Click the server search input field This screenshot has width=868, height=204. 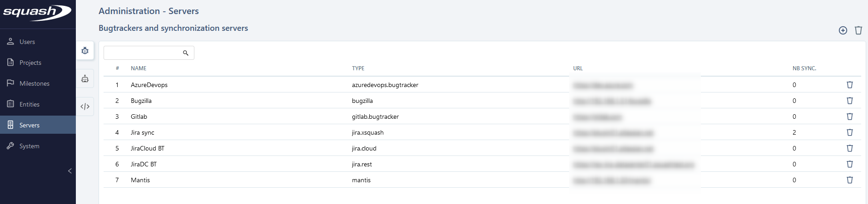pos(143,53)
